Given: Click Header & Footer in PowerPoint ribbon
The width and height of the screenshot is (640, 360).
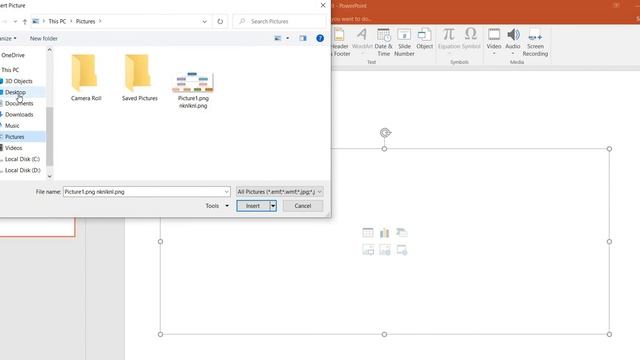Looking at the screenshot, I should pyautogui.click(x=340, y=42).
